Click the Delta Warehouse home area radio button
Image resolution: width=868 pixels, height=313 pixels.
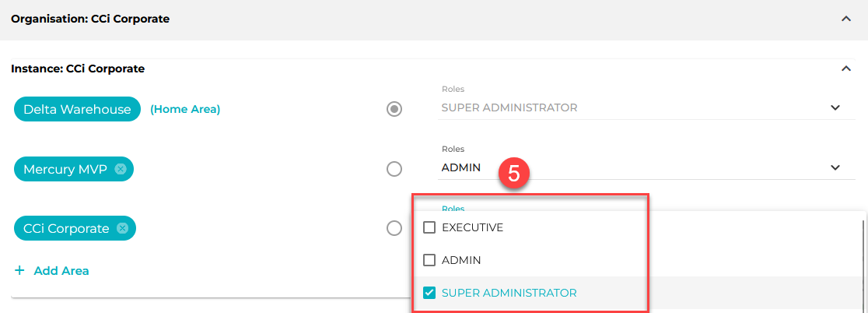(394, 109)
